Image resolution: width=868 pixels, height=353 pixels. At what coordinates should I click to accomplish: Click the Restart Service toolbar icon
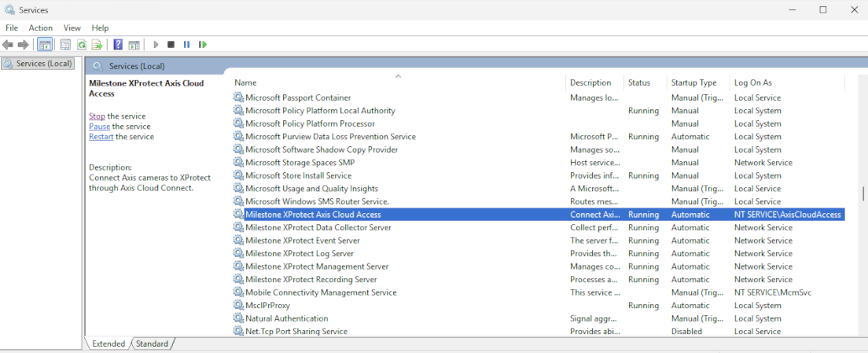click(x=203, y=44)
